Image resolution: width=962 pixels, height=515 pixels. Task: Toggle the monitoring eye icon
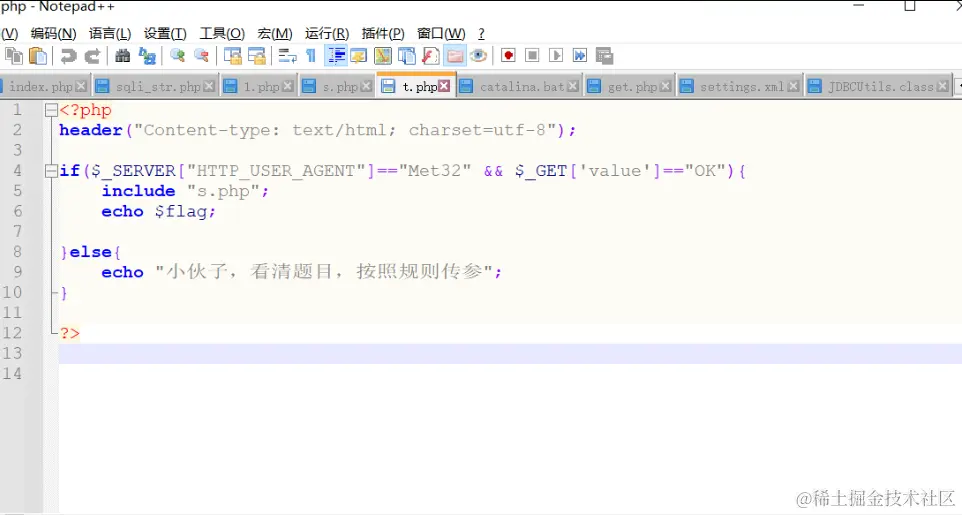[479, 56]
